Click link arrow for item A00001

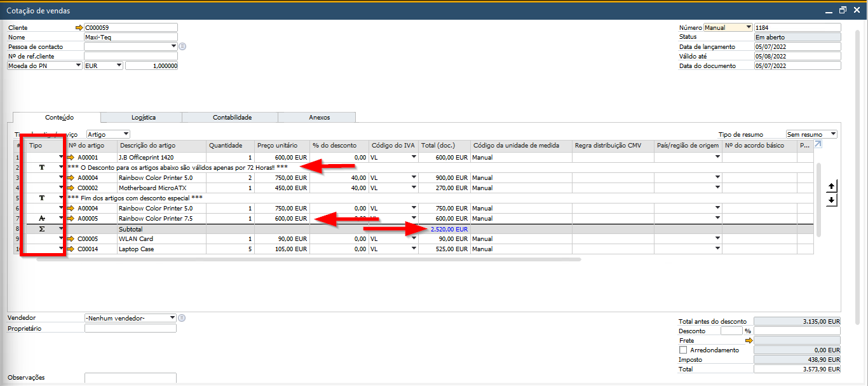click(71, 157)
